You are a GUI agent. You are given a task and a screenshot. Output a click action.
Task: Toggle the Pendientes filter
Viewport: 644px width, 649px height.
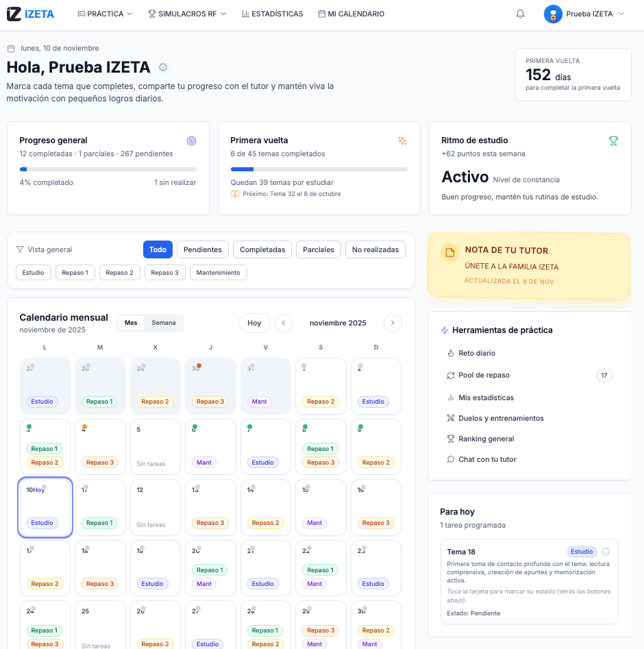(202, 249)
